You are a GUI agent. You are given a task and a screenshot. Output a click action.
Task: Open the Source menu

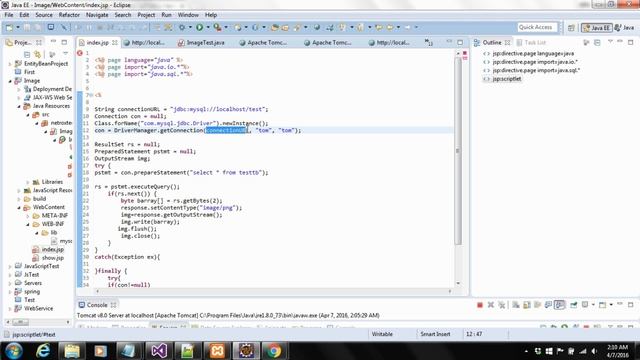[x=44, y=15]
